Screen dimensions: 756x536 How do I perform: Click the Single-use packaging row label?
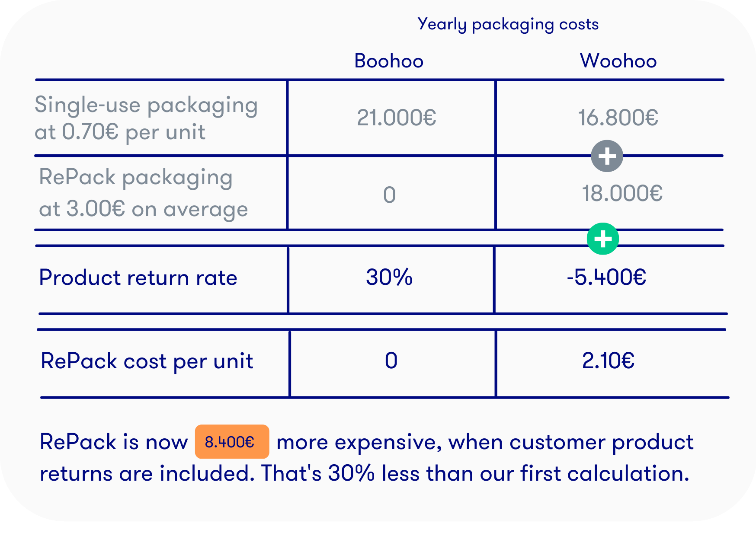(x=146, y=118)
